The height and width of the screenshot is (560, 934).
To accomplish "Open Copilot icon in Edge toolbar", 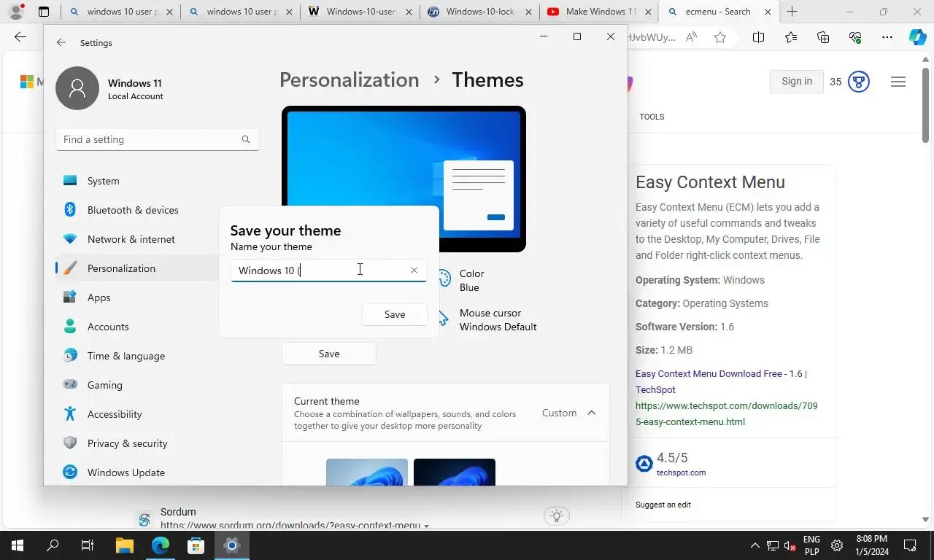I will [917, 37].
